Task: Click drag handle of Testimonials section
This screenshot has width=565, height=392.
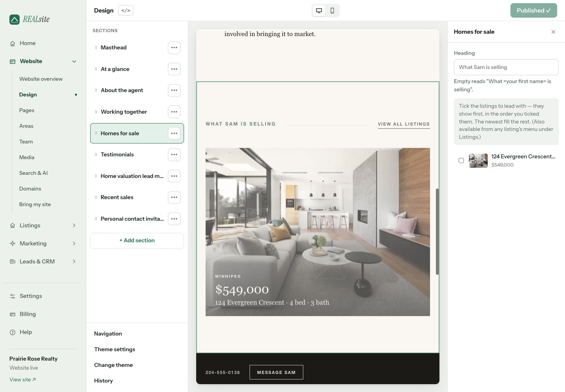Action: pyautogui.click(x=96, y=154)
